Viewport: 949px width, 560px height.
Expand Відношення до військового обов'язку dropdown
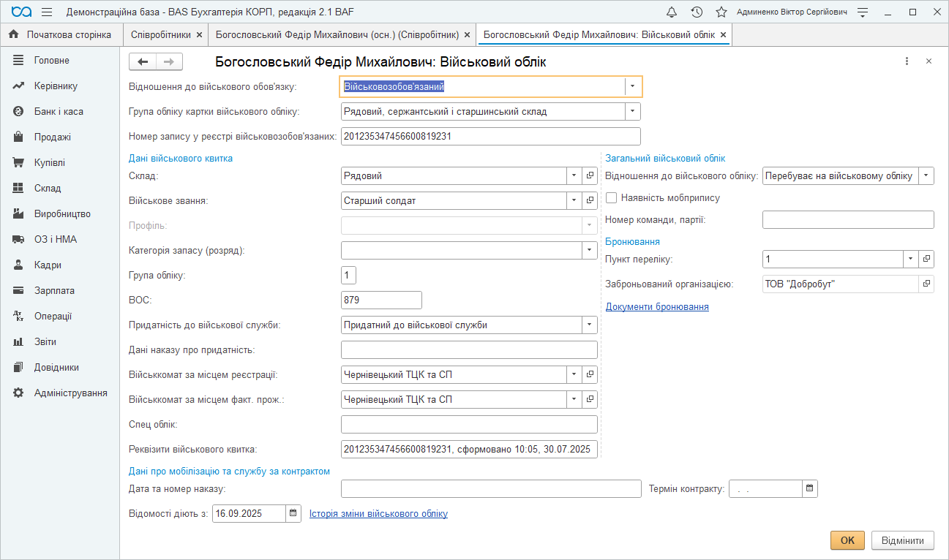click(x=632, y=86)
